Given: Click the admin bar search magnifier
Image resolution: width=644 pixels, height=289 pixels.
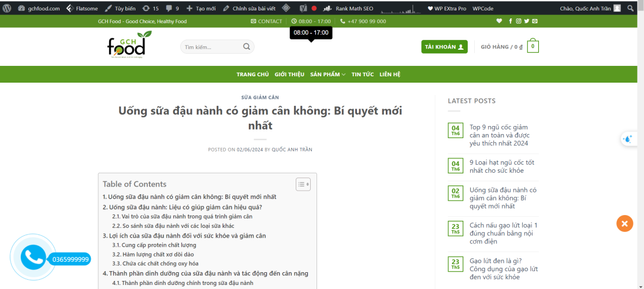Looking at the screenshot, I should [631, 8].
